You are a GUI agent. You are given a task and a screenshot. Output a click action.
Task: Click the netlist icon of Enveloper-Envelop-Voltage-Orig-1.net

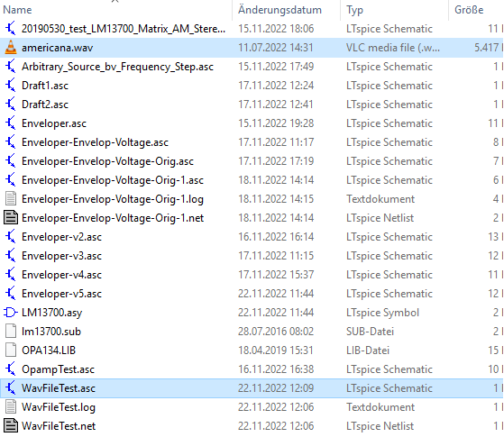pos(11,218)
